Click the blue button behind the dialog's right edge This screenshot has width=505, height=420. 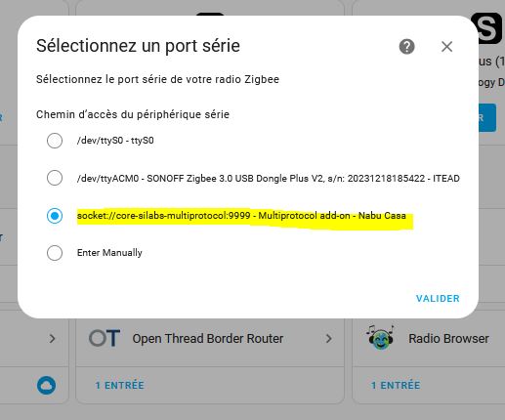coord(487,118)
